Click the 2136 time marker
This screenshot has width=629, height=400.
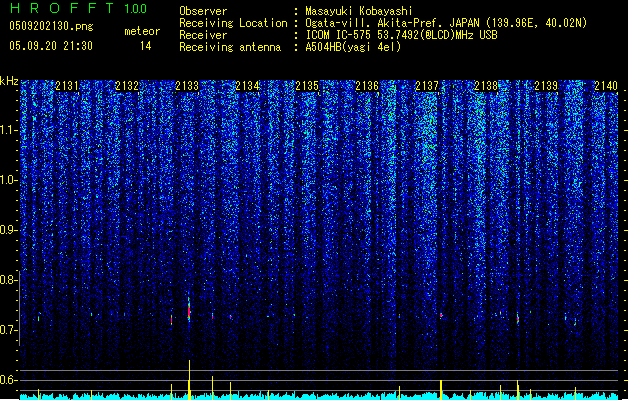(x=367, y=86)
